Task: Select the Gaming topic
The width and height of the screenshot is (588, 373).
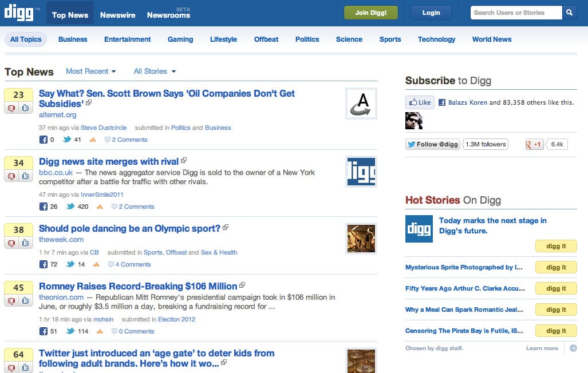Action: point(180,39)
